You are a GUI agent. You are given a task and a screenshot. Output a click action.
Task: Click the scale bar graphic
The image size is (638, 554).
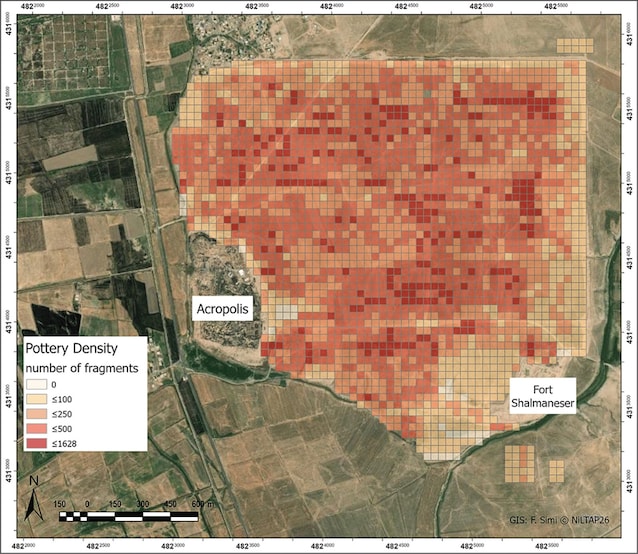(x=129, y=517)
